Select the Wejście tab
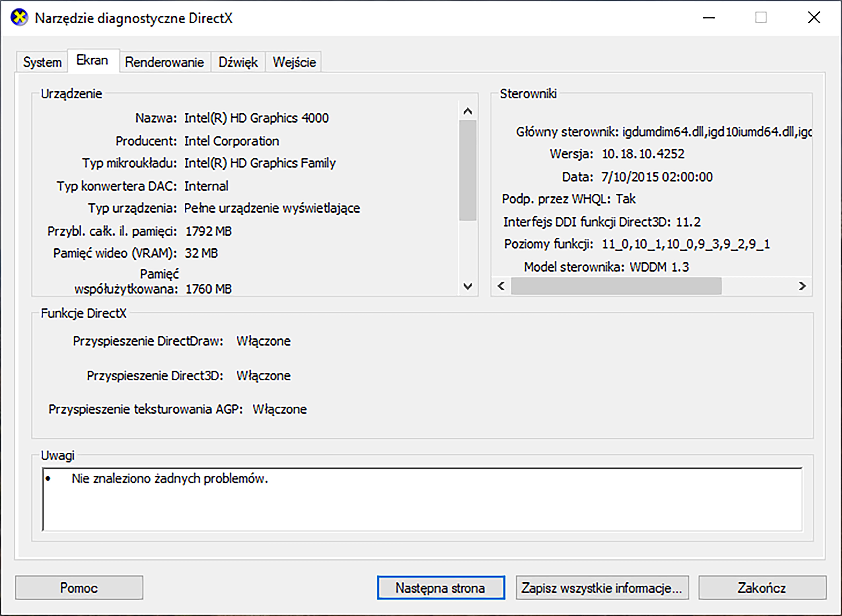The image size is (842, 616). tap(294, 62)
